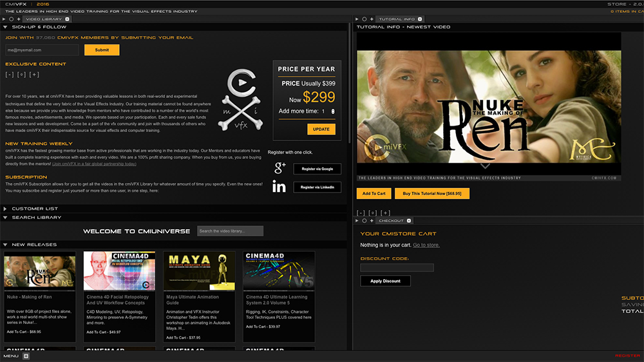The width and height of the screenshot is (644, 362).
Task: Expand the Customer List section
Action: 5,209
